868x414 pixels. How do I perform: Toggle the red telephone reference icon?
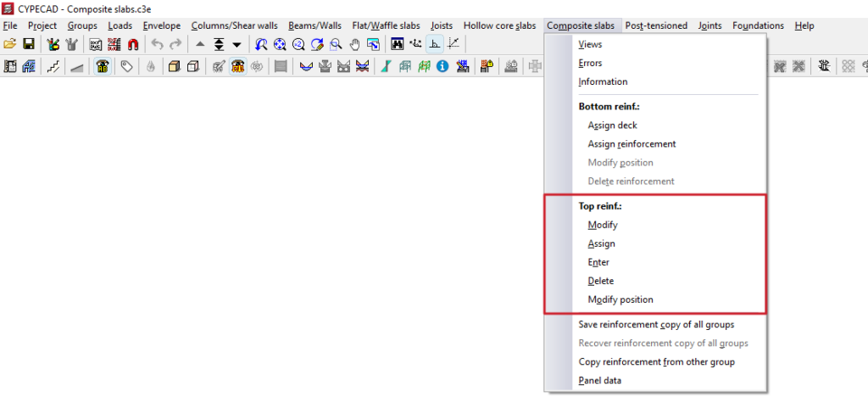[x=237, y=67]
